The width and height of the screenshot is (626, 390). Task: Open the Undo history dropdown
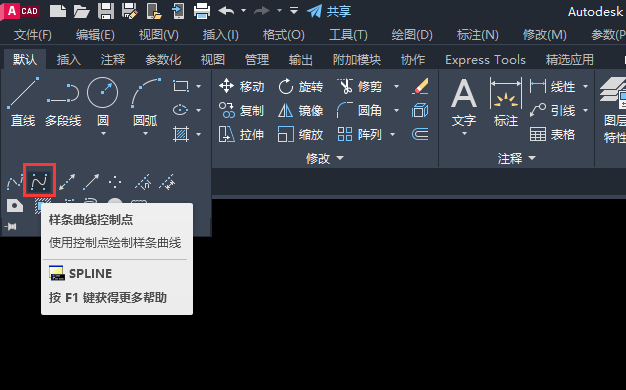click(243, 11)
